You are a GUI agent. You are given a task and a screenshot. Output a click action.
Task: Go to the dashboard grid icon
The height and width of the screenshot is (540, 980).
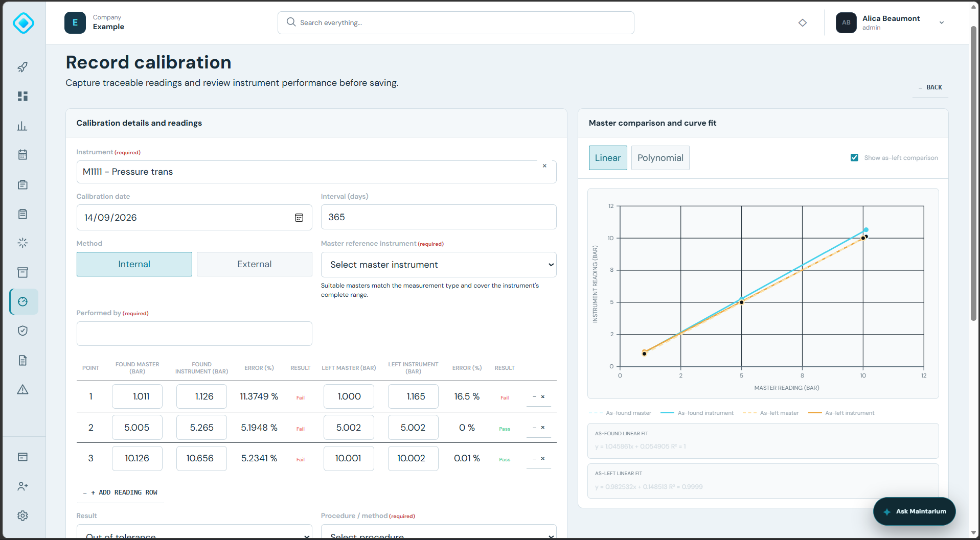click(22, 97)
